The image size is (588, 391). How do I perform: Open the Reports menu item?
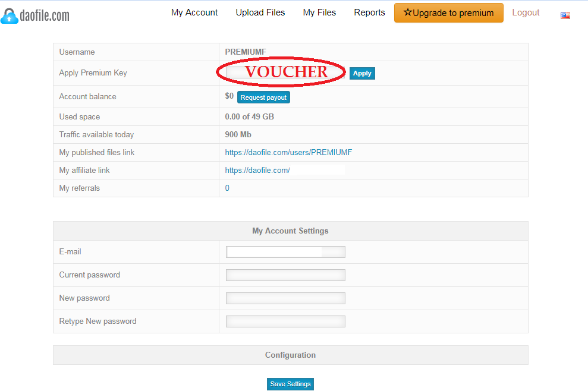369,12
